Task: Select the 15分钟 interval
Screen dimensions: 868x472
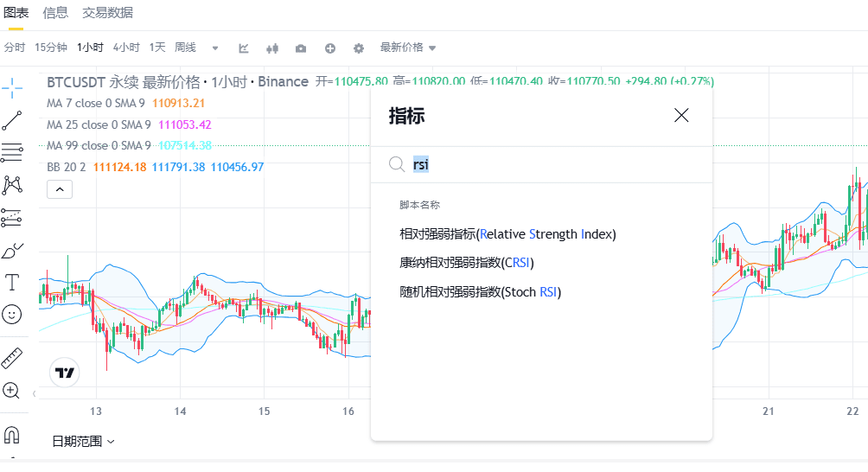Action: click(x=51, y=48)
